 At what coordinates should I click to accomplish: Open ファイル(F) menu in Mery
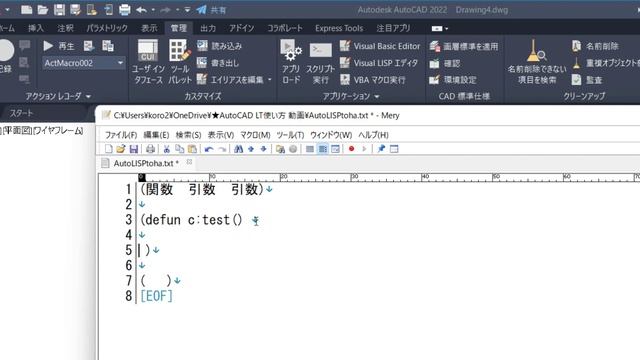(x=121, y=135)
